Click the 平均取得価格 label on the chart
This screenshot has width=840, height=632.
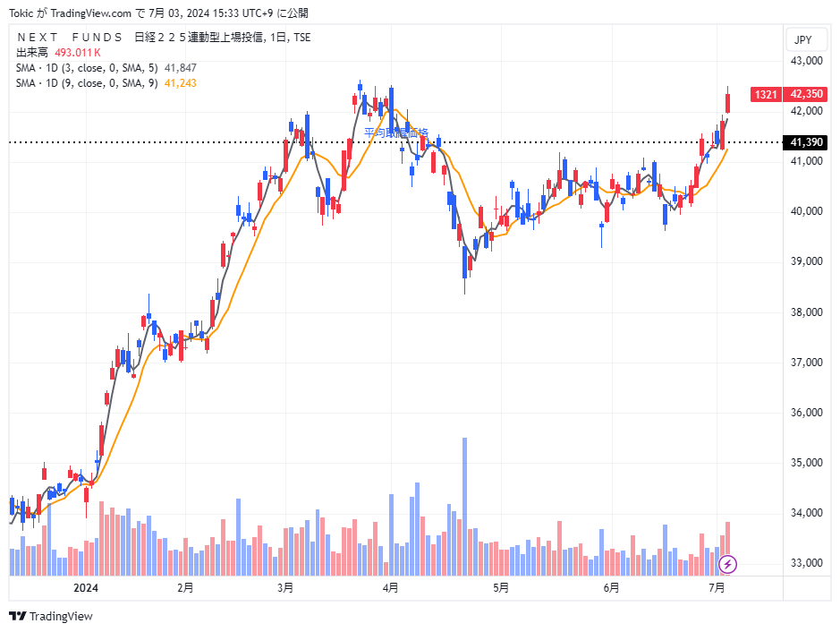(396, 132)
